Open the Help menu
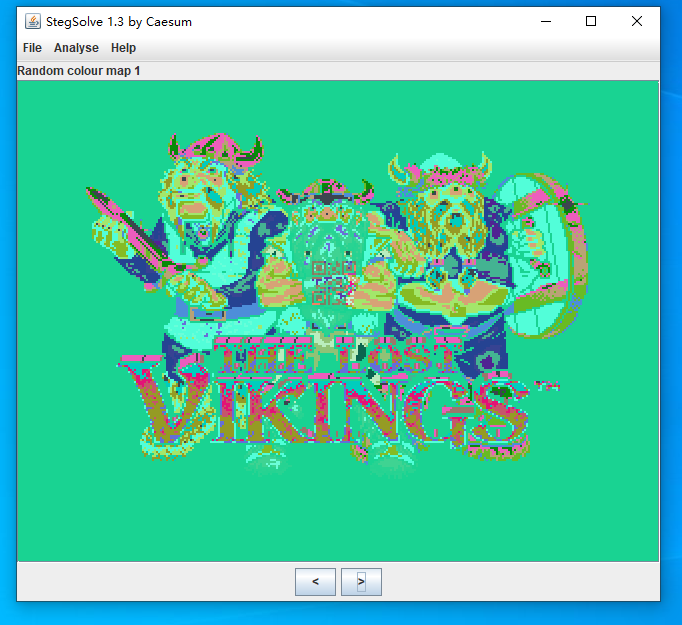This screenshot has height=625, width=682. [123, 48]
